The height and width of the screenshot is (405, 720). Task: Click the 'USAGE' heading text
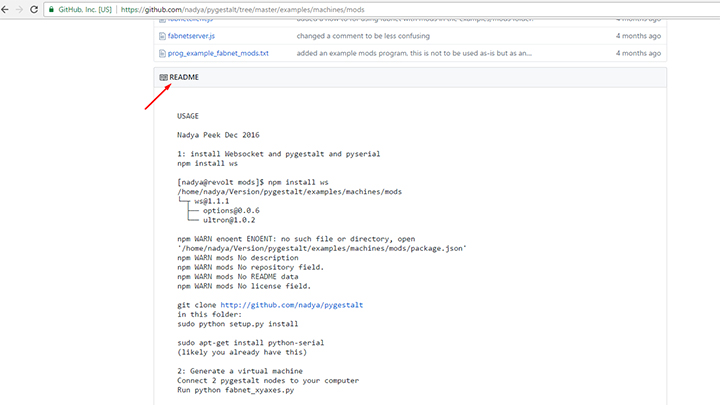tap(188, 116)
